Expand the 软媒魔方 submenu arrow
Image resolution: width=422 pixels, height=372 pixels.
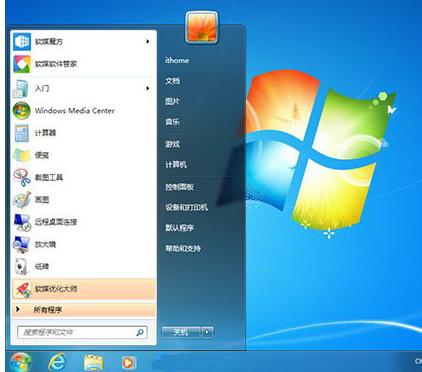point(148,41)
